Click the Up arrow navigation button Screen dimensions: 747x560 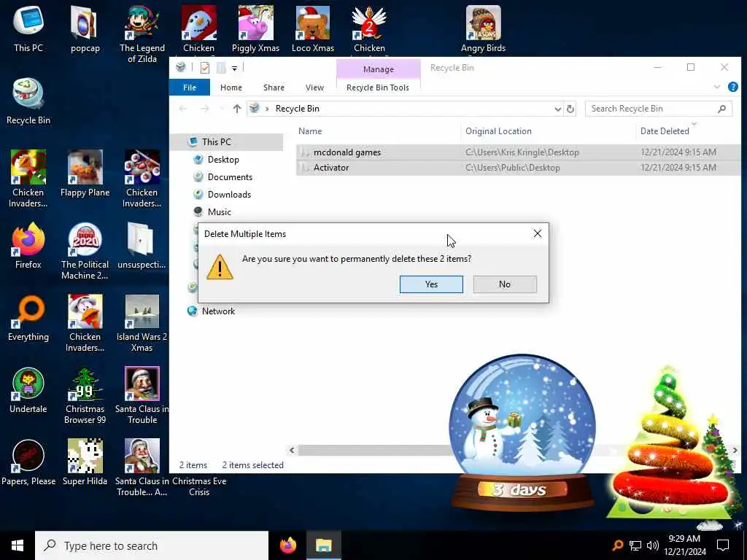click(x=237, y=109)
